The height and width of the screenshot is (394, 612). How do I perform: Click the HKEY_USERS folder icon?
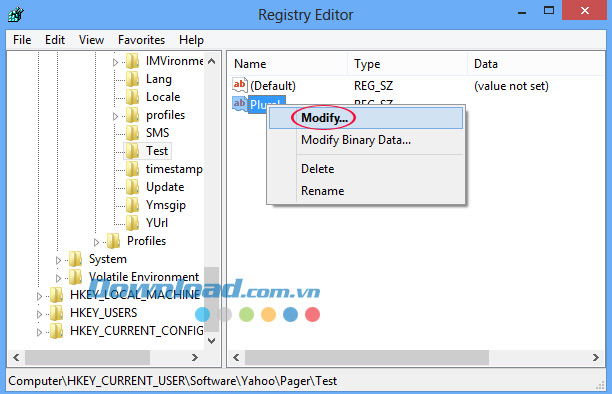[57, 313]
